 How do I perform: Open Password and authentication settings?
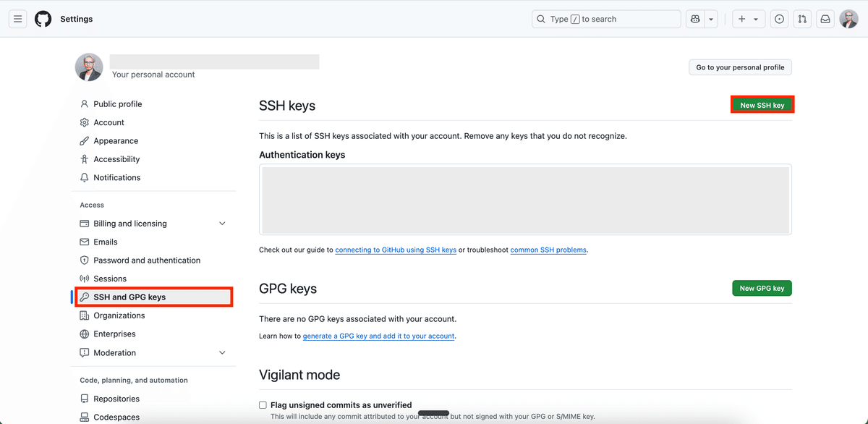(147, 260)
